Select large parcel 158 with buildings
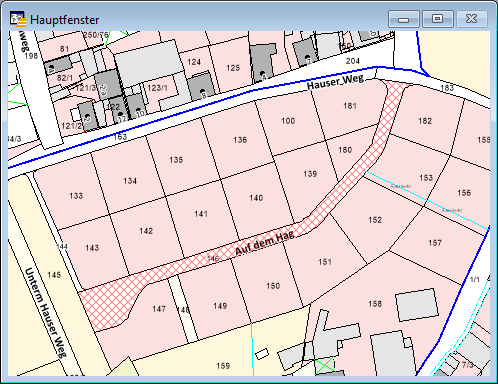This screenshot has width=498, height=384. point(375,304)
